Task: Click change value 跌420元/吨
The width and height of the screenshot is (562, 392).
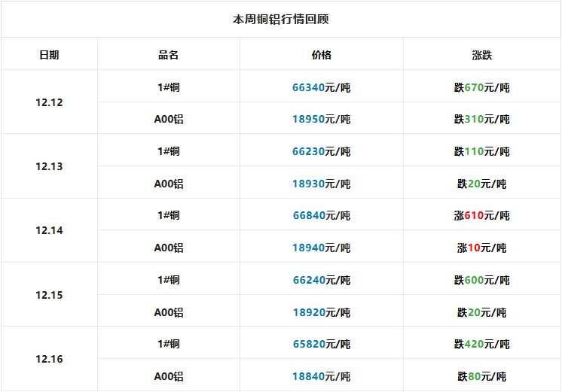Action: [481, 344]
